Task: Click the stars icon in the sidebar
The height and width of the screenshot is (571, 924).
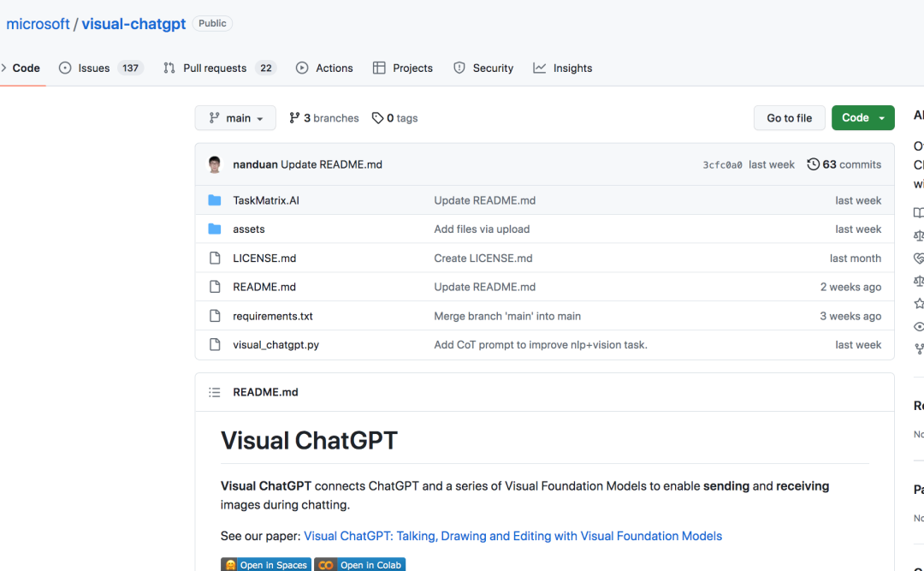Action: point(918,304)
